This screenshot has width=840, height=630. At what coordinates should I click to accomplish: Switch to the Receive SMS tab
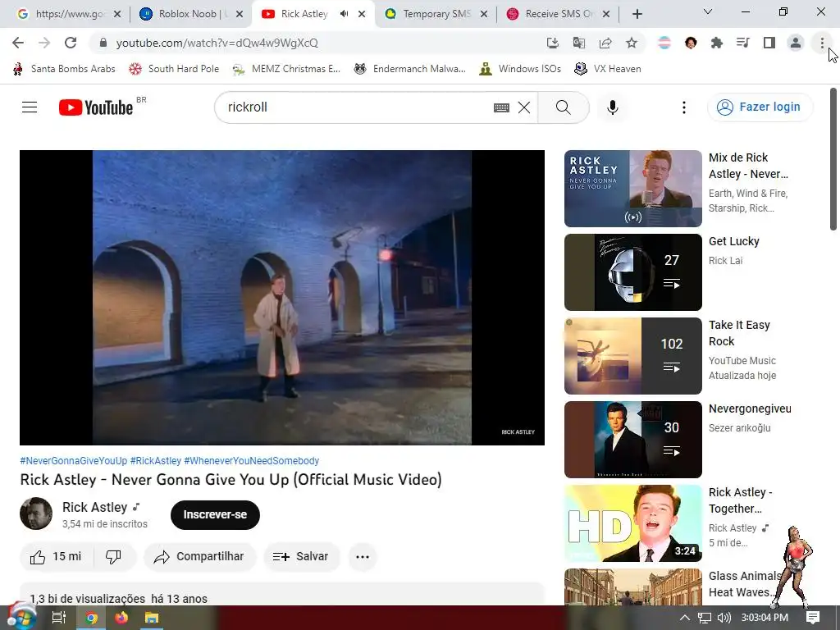tap(559, 14)
